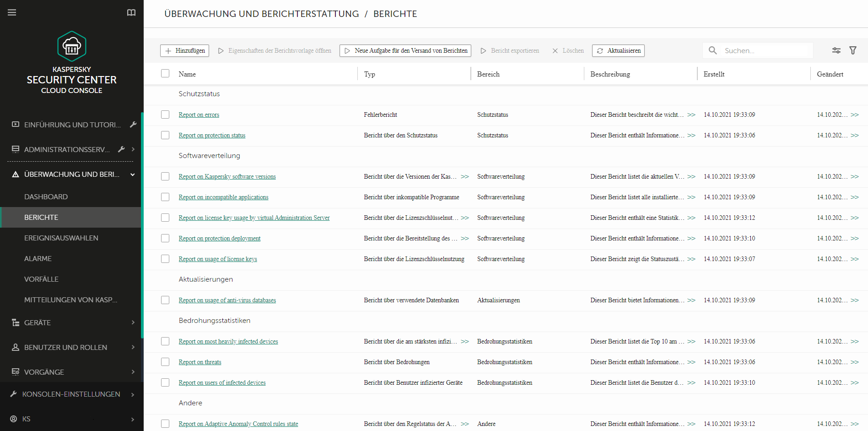Expand the Geräte menu chevron
Viewport: 868px width, 431px height.
tap(133, 322)
